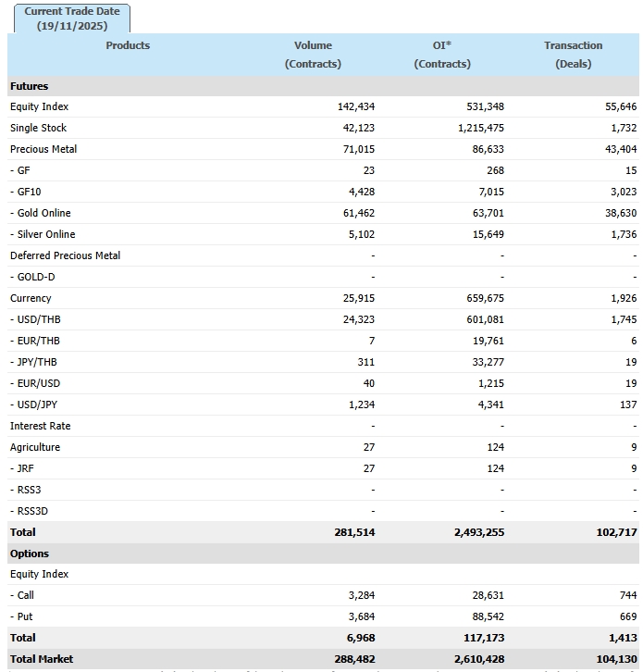Click the Volume (Contracts) column header
This screenshot has width=643, height=672.
click(313, 55)
